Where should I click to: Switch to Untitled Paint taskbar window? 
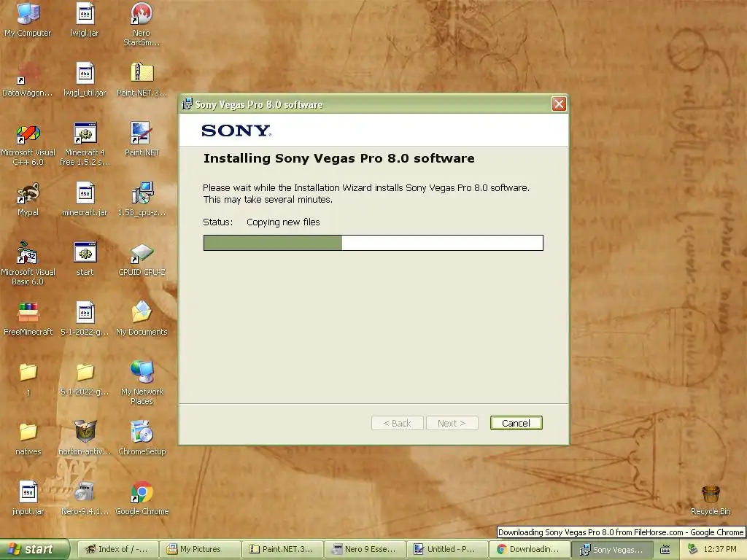pyautogui.click(x=447, y=549)
